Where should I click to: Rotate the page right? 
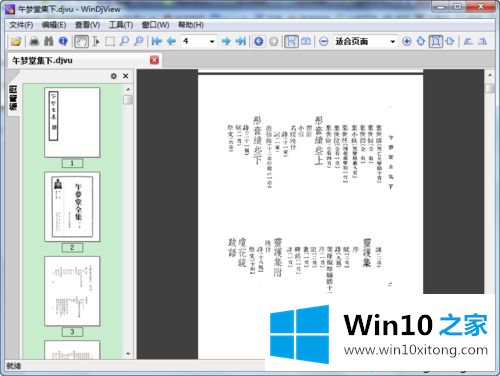(482, 41)
